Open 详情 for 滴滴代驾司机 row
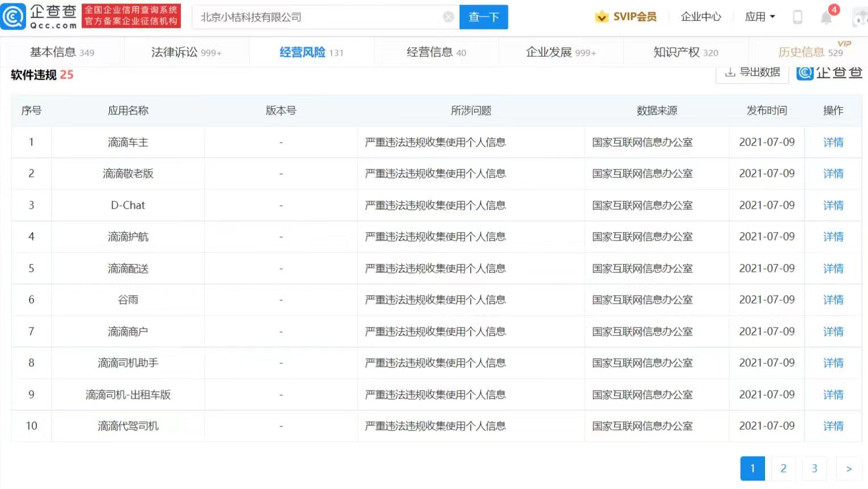The height and width of the screenshot is (489, 868). pos(833,426)
